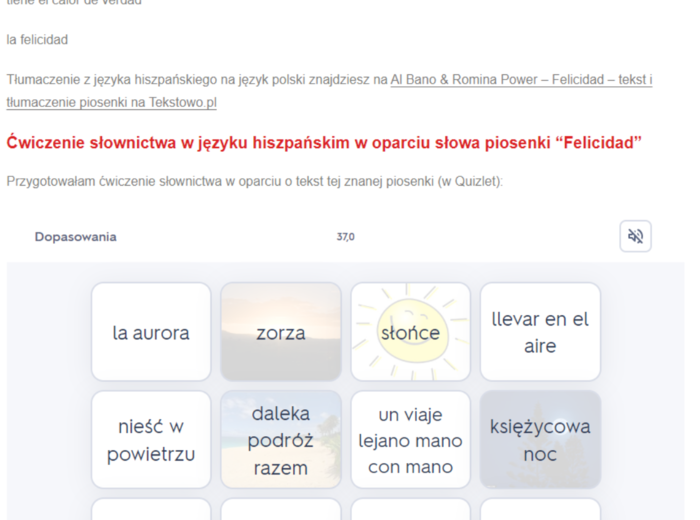700x520 pixels.
Task: Click the 'Dopasowania' game title
Action: tap(75, 237)
